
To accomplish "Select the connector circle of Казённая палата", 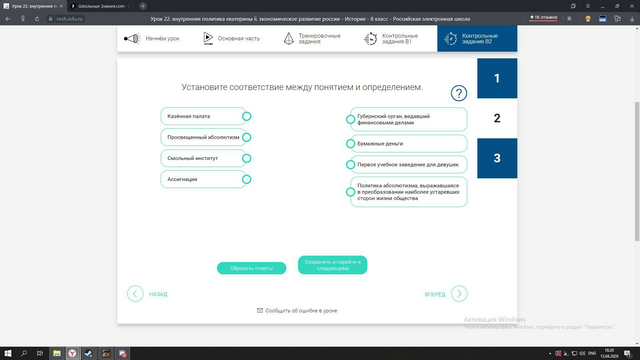I will [247, 116].
